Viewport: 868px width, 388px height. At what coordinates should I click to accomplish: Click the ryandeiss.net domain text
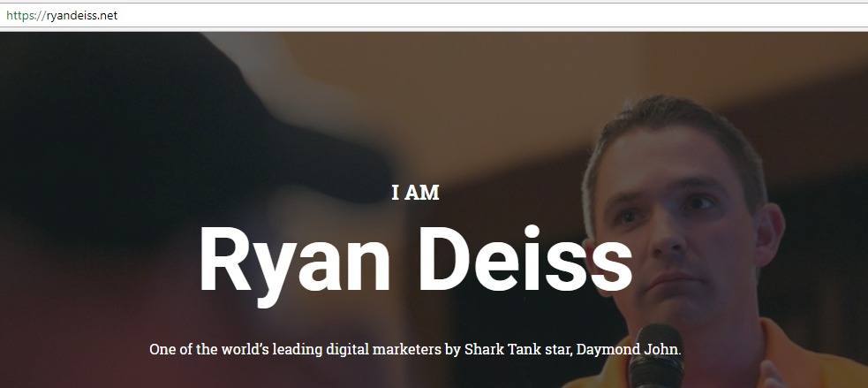(x=81, y=16)
